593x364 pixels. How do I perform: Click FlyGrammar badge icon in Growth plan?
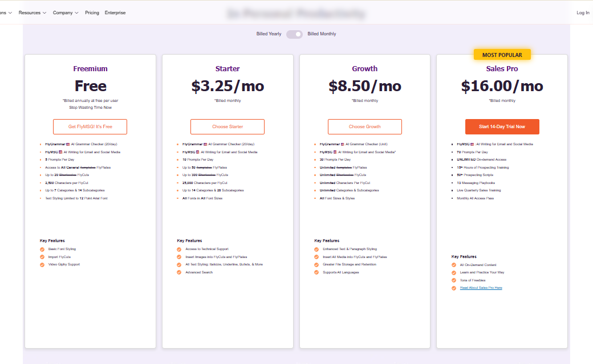343,144
